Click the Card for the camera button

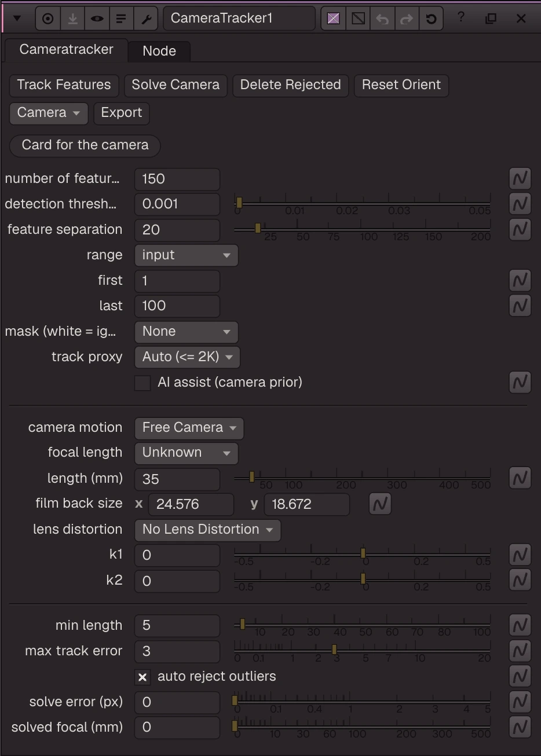[x=85, y=145]
